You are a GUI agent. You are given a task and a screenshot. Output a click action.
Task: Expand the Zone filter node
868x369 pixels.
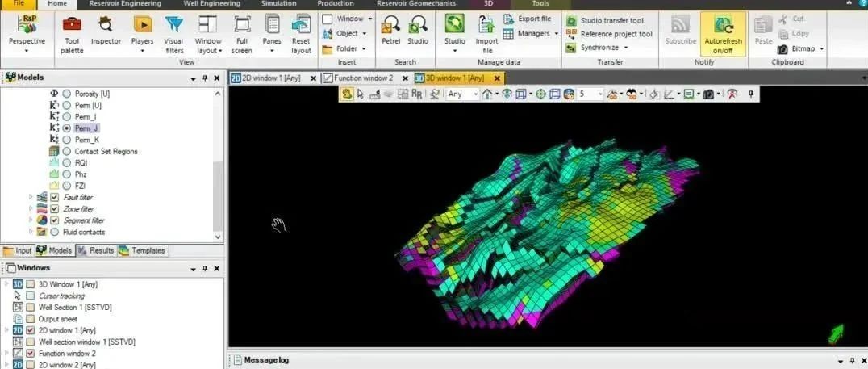(x=31, y=209)
